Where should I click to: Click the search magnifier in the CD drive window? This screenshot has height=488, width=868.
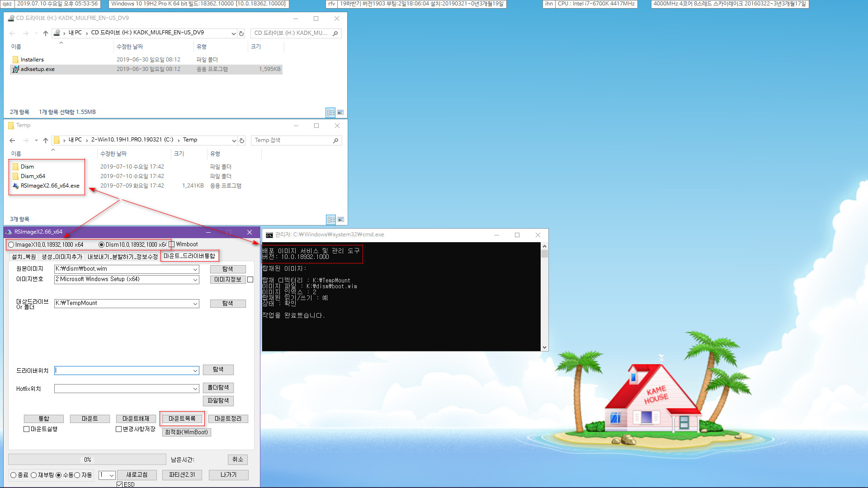(x=335, y=33)
